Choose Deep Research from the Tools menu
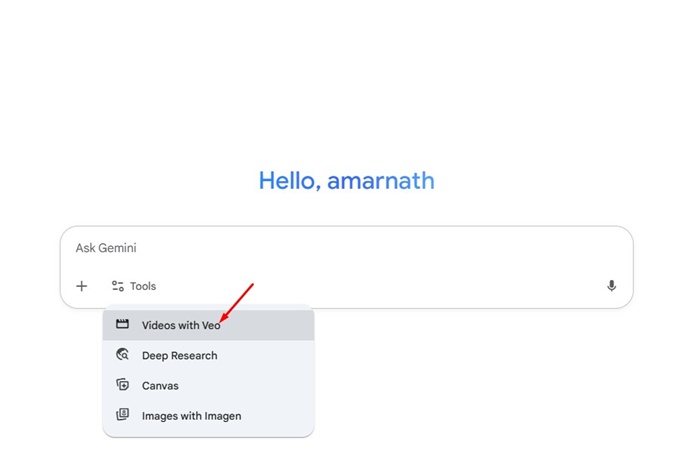The height and width of the screenshot is (461, 700). tap(179, 355)
